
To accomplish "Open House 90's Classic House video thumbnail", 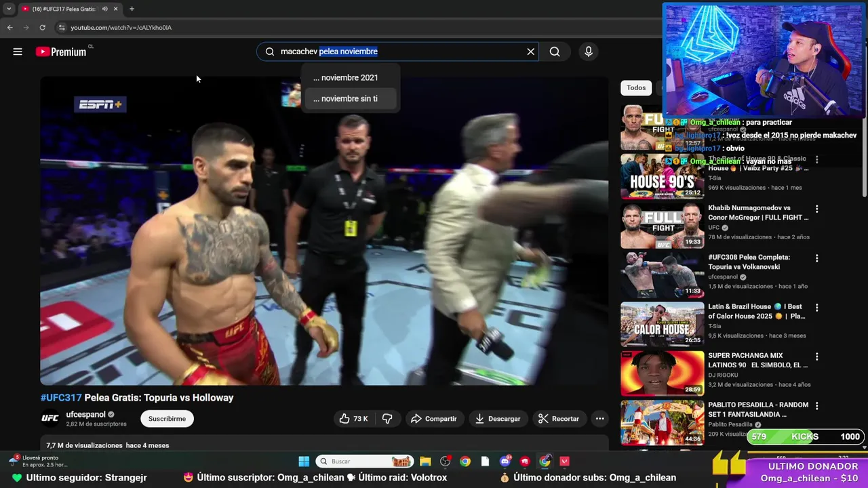I will tap(662, 177).
